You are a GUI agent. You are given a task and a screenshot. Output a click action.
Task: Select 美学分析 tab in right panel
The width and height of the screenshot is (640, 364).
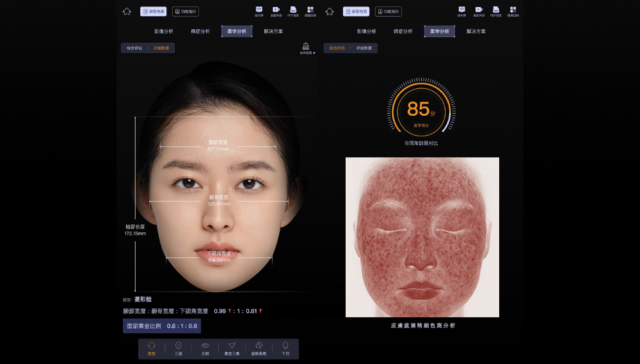click(x=440, y=31)
